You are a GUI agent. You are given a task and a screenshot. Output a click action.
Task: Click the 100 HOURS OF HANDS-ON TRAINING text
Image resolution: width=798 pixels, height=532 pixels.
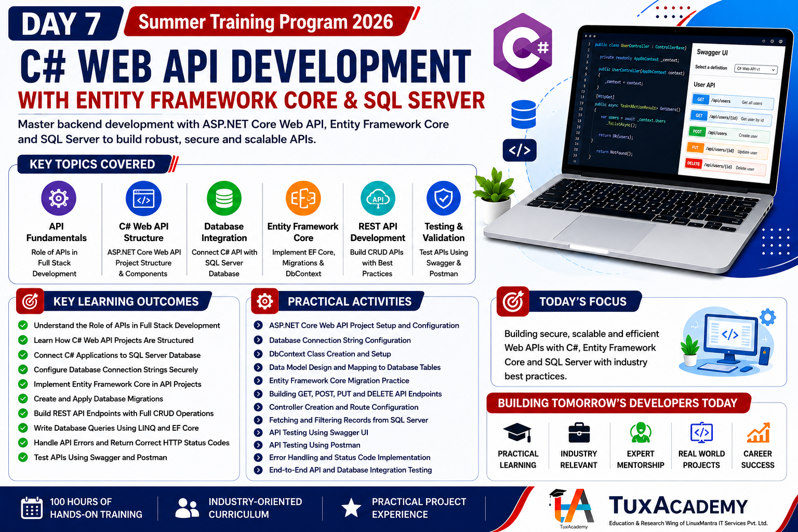coord(96,508)
